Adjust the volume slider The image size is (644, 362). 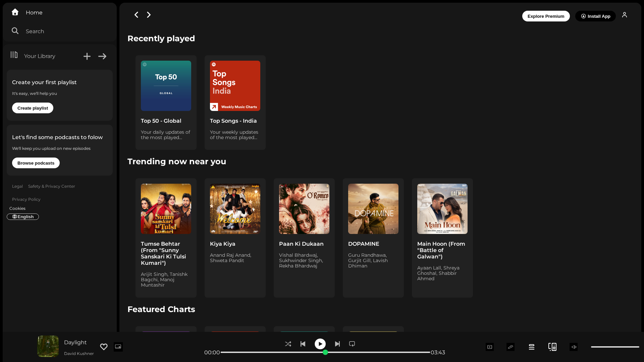[615, 347]
